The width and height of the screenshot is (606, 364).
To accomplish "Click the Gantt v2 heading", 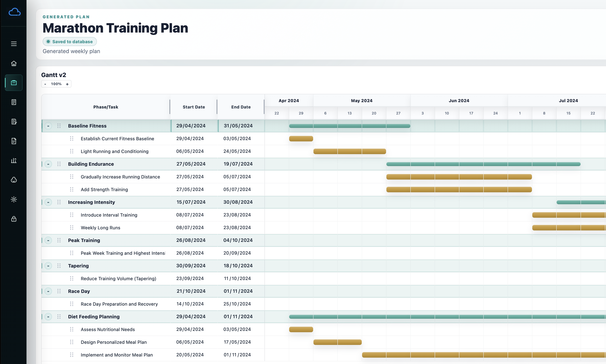I will pos(54,75).
